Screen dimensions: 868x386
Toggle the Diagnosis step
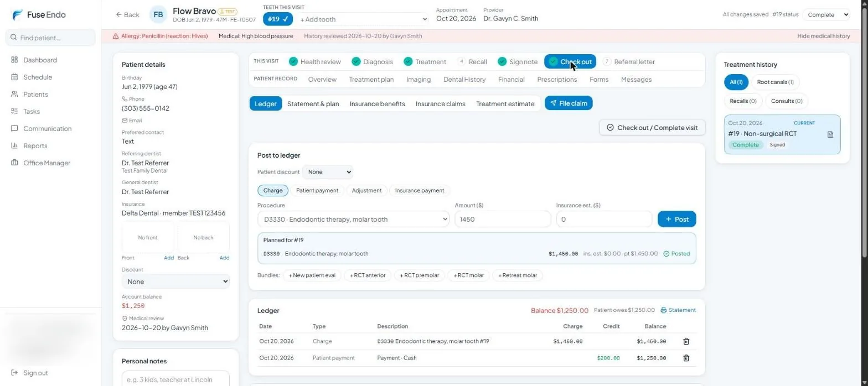point(372,61)
